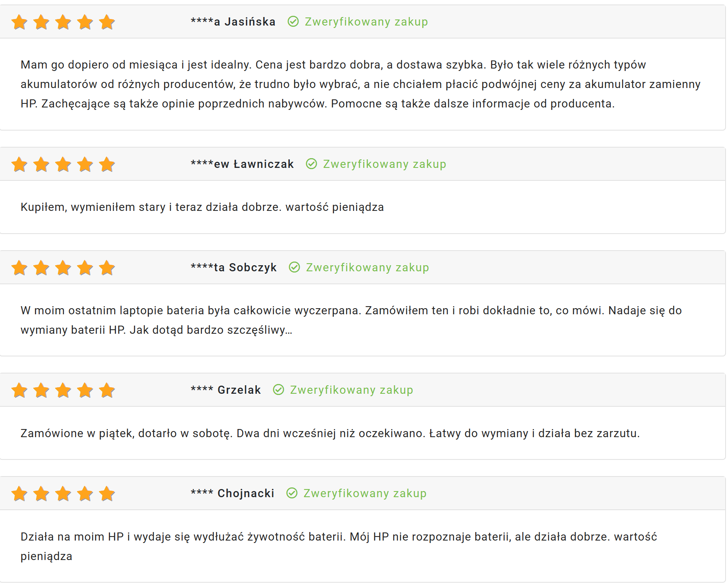Click the review text starting 'Zamówione w piątek'
728x588 pixels.
coord(330,433)
